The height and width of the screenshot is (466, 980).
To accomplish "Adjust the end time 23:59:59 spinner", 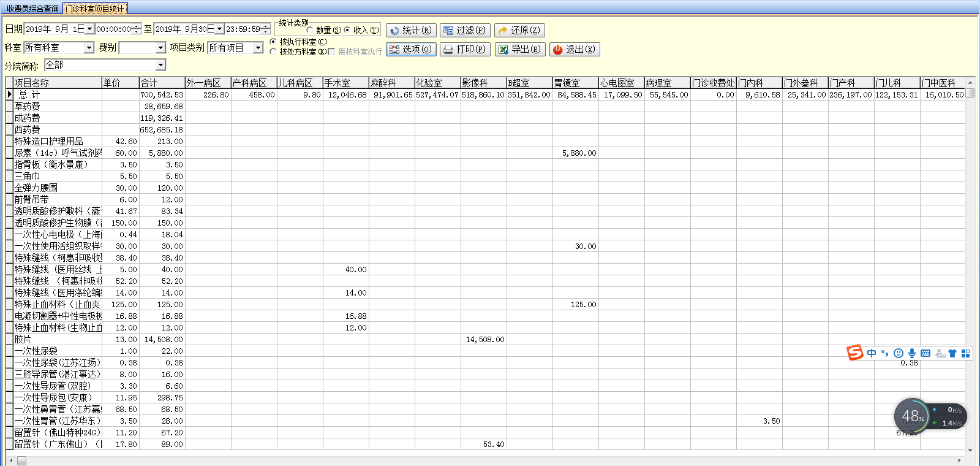I will click(x=266, y=29).
